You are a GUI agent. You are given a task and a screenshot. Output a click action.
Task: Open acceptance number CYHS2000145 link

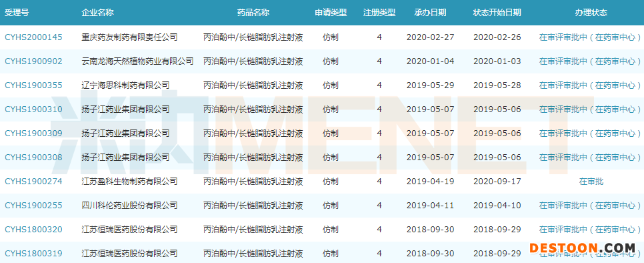pyautogui.click(x=34, y=37)
